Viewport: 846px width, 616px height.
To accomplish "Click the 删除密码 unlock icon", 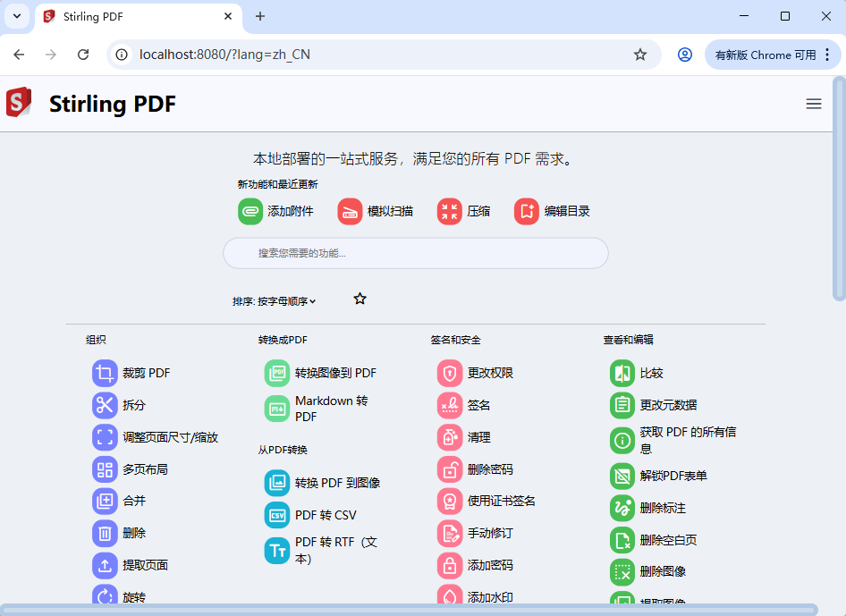I will 450,469.
